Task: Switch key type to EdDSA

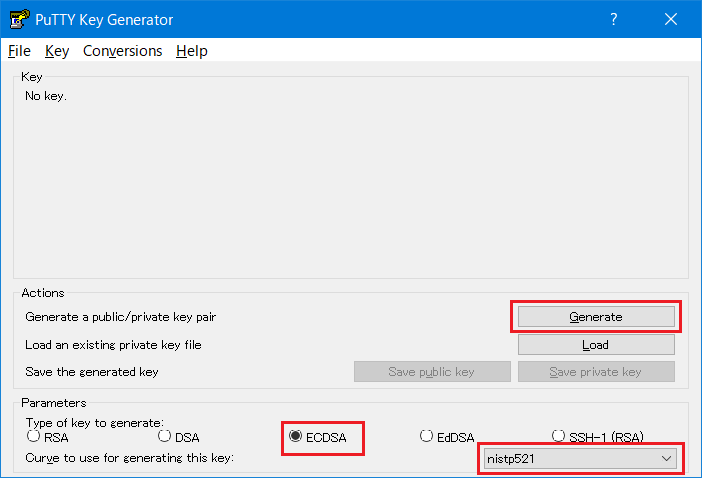Action: click(x=427, y=436)
